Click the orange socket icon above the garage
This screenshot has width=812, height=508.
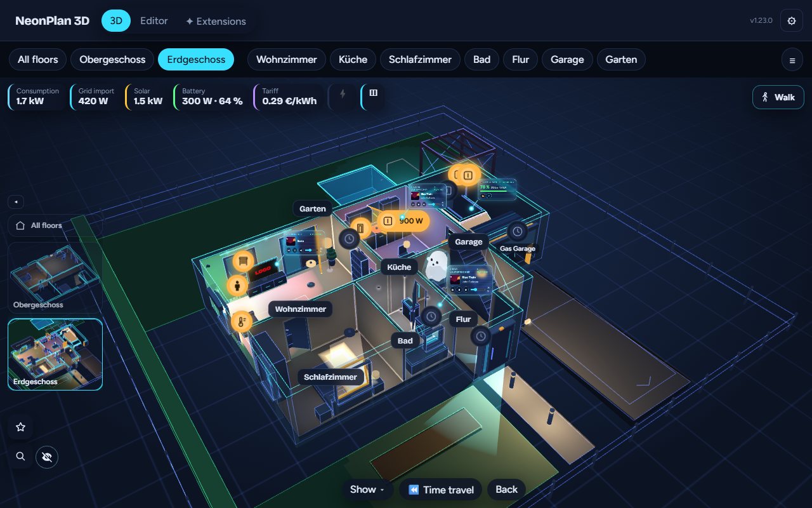(468, 175)
